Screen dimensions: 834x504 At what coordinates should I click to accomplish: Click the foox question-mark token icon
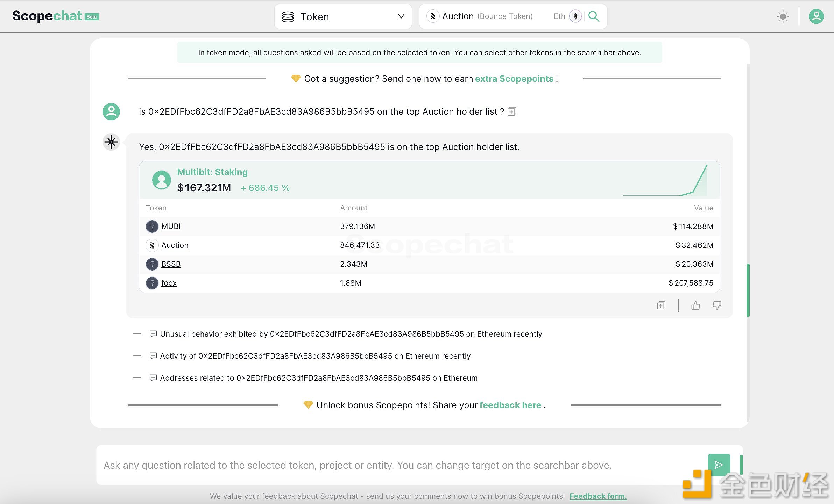(152, 283)
